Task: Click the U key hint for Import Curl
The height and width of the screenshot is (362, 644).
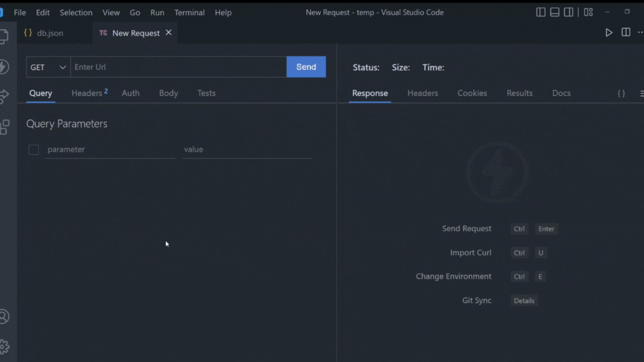Action: click(x=541, y=253)
